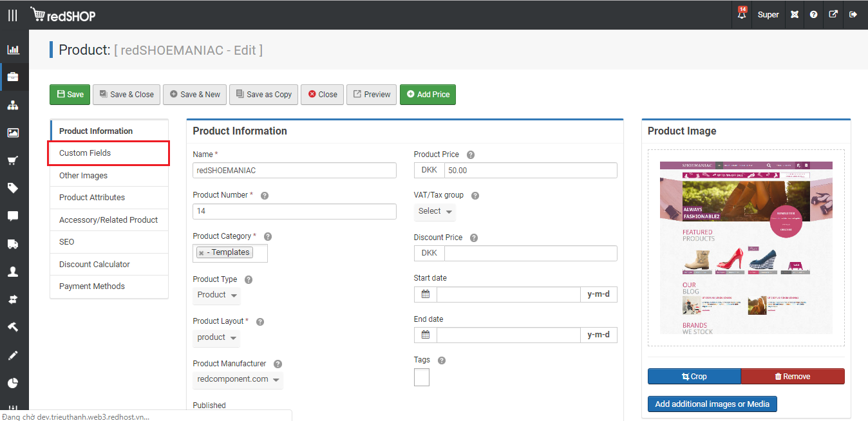Click the Close toolbar button

322,94
